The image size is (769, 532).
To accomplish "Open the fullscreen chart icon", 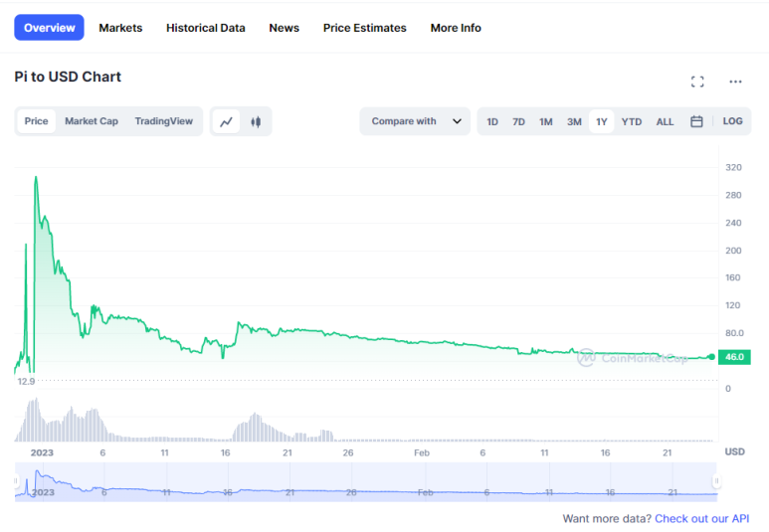I will tap(697, 82).
